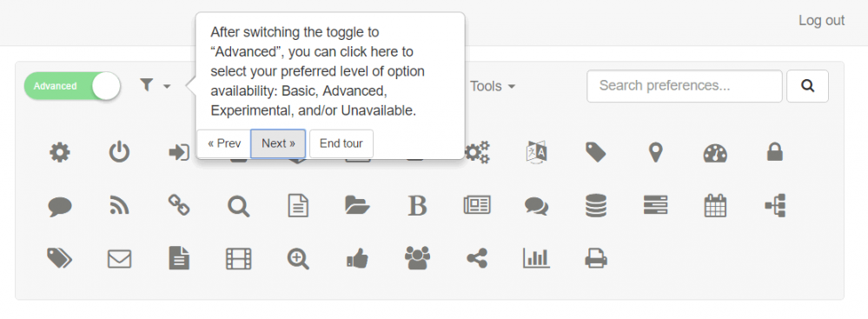The image size is (868, 319).
Task: Open the Tools dropdown menu
Action: pyautogui.click(x=493, y=86)
